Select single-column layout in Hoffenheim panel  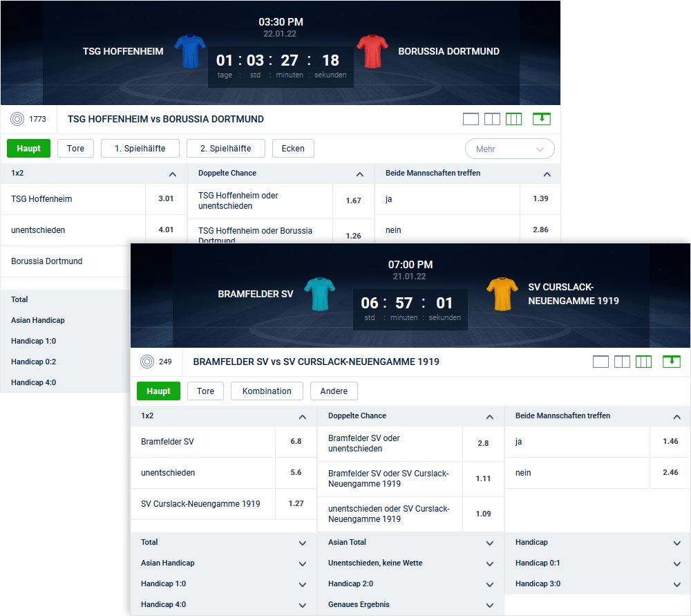(471, 119)
